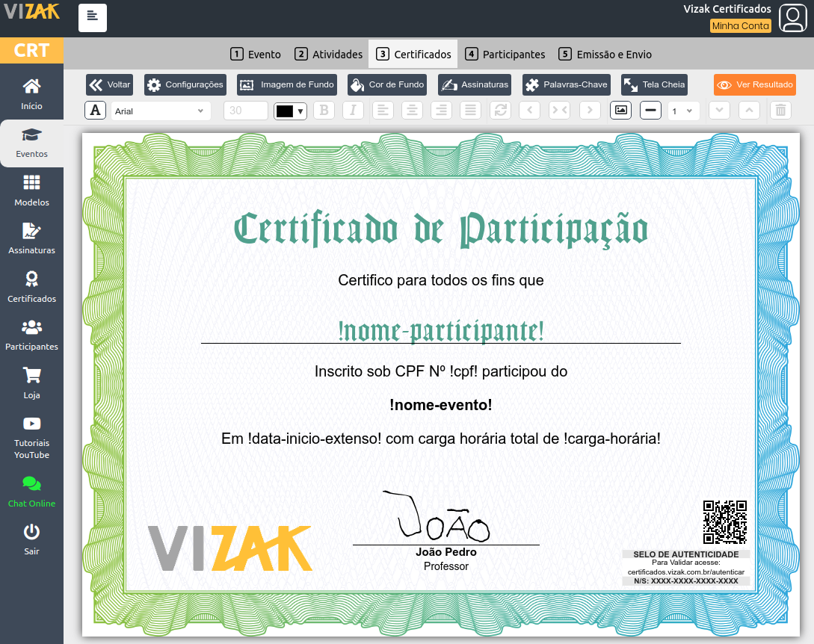
Task: Select the Professor title text
Action: pyautogui.click(x=446, y=566)
